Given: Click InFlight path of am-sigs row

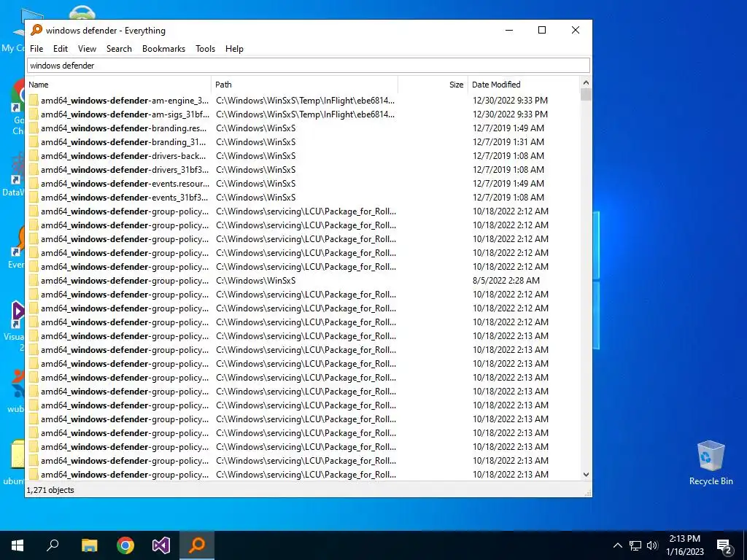Looking at the screenshot, I should pos(306,114).
